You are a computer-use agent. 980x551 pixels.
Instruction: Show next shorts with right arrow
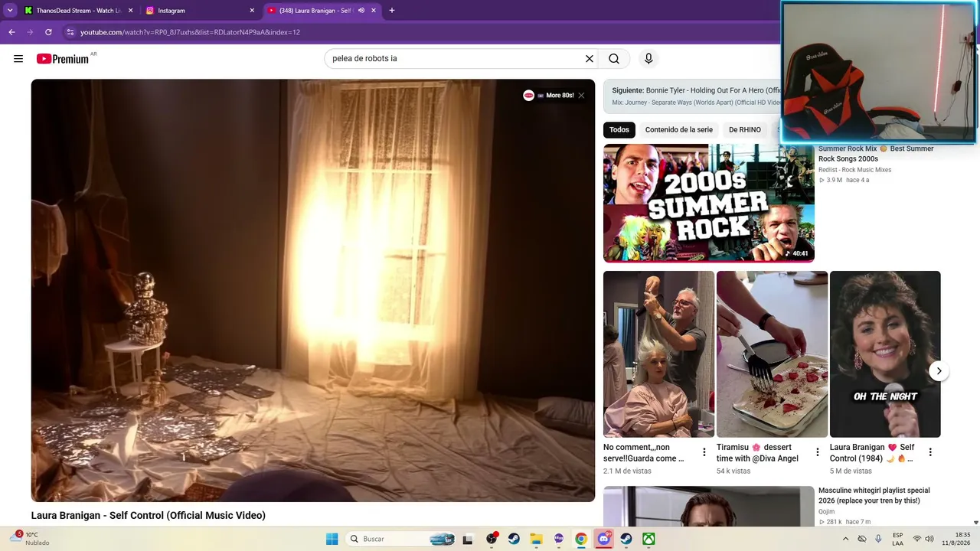[939, 371]
